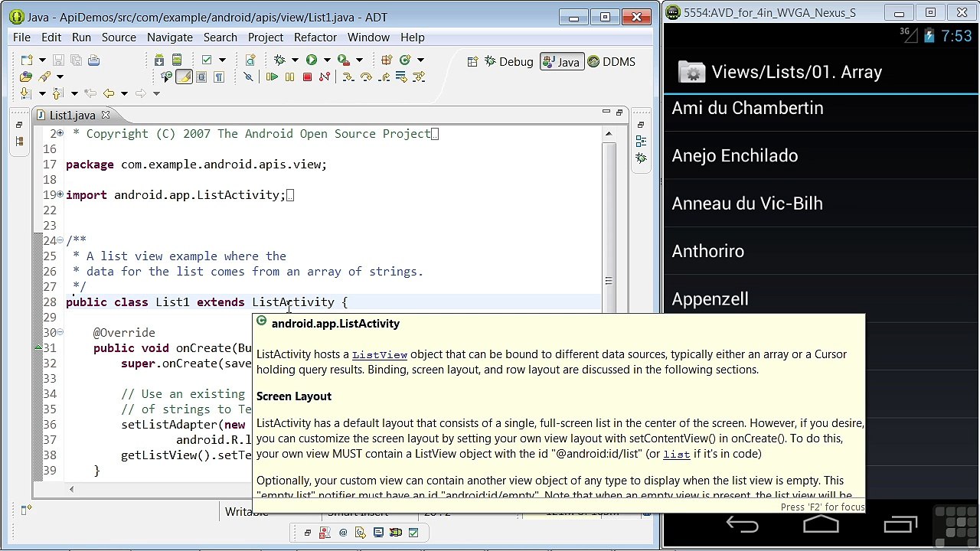Open the Android SDK Manager icon
This screenshot has width=980, height=551.
tap(159, 60)
